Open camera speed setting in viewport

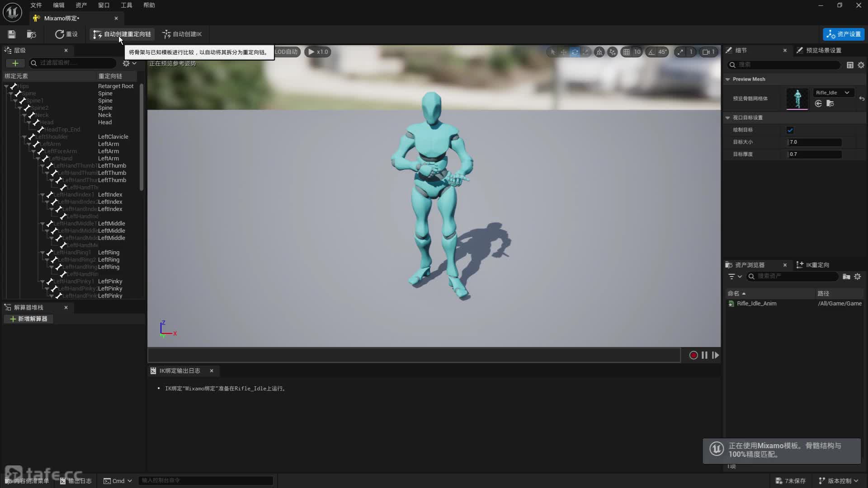click(708, 52)
